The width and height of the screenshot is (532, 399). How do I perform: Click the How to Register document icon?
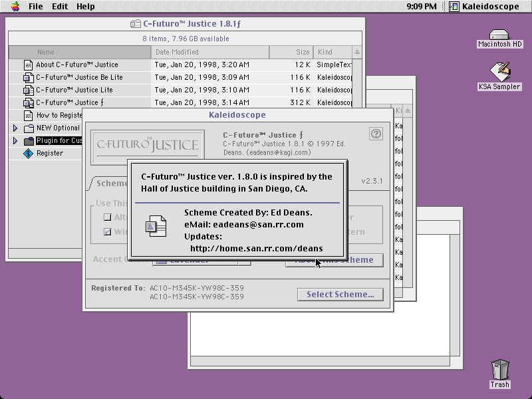[x=29, y=115]
